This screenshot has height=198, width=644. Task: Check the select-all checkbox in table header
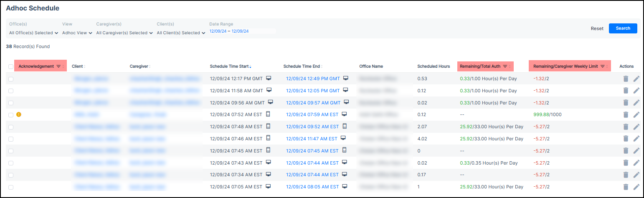[11, 66]
